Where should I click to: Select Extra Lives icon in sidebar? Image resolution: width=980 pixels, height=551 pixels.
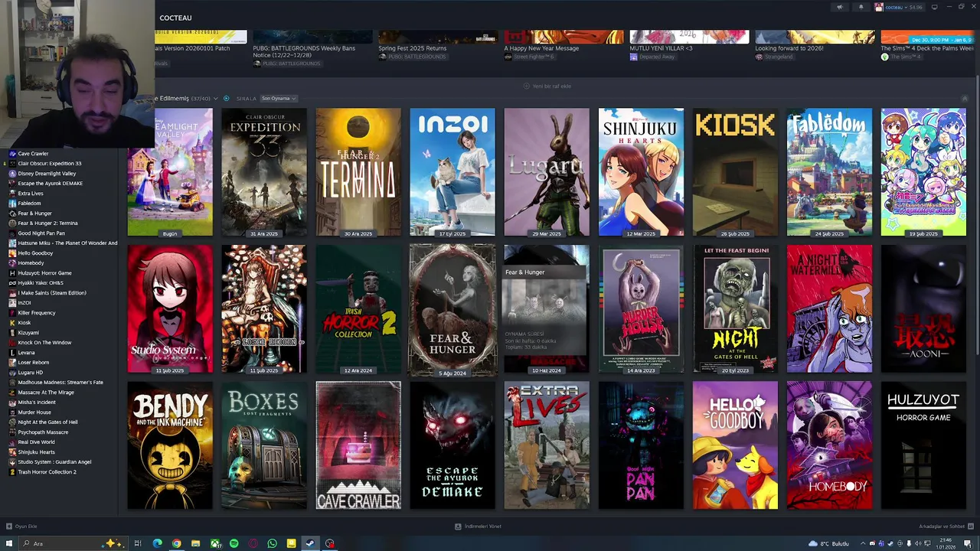pos(12,194)
